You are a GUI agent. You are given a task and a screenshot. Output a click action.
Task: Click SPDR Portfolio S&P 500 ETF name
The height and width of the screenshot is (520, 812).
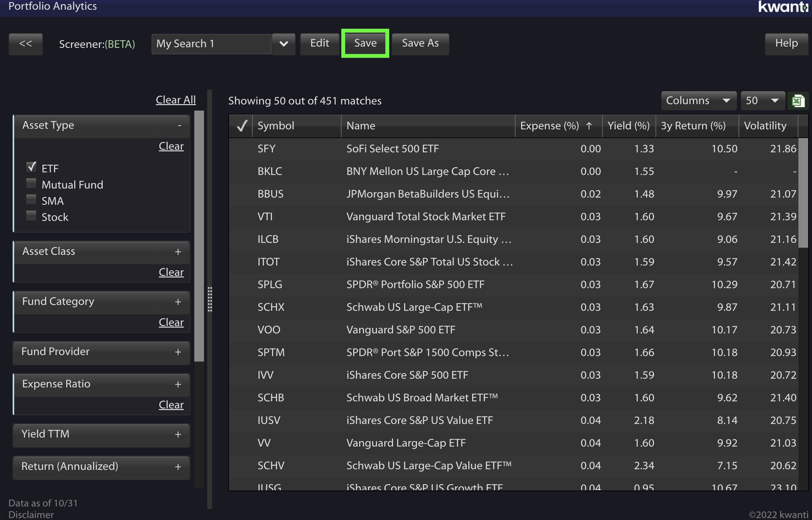pos(415,284)
